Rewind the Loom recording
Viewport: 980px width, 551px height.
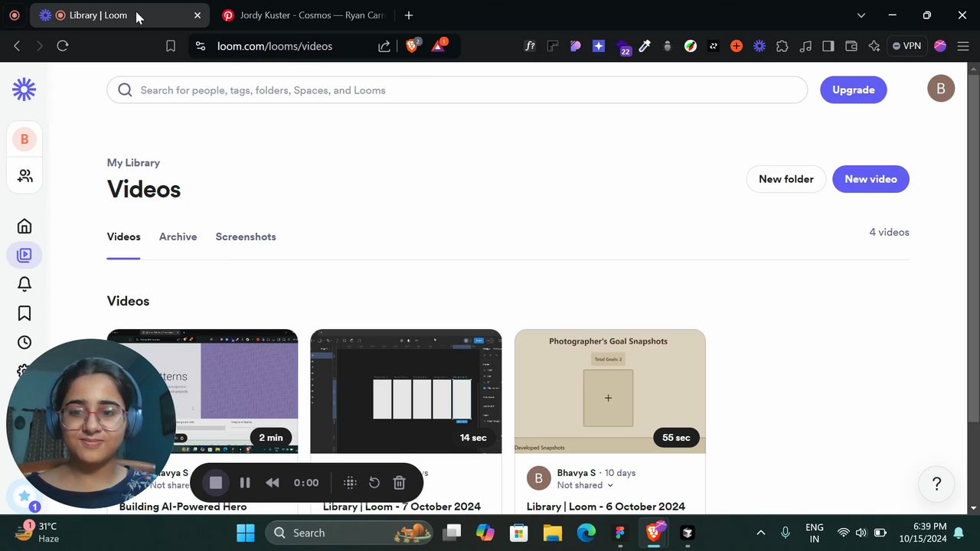point(273,482)
